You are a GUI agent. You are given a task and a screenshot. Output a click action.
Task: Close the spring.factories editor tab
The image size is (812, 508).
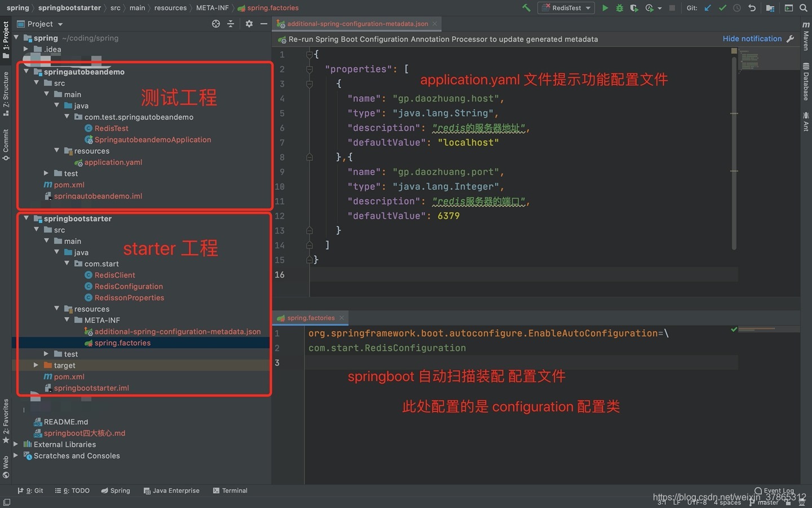[x=342, y=318]
